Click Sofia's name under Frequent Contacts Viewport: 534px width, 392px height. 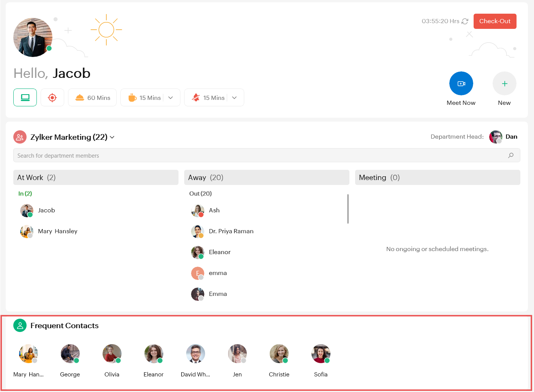[321, 375]
